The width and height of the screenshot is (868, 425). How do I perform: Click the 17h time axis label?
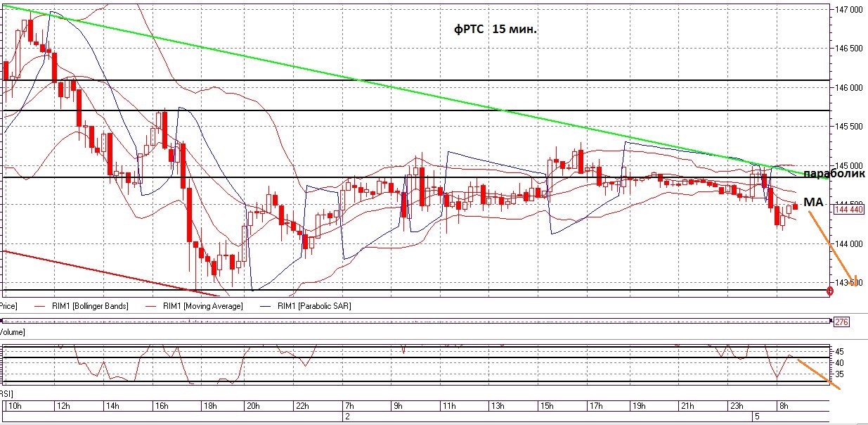tap(597, 406)
